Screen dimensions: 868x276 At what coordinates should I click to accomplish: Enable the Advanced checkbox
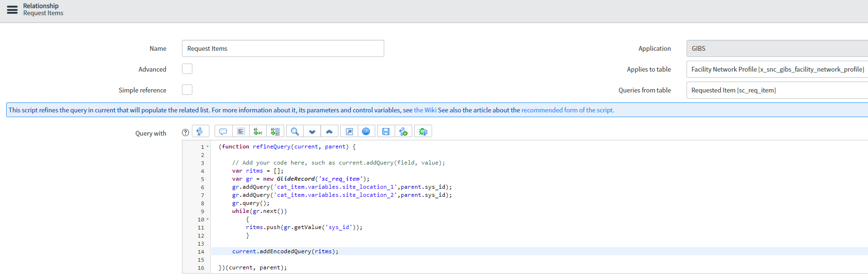pos(187,69)
